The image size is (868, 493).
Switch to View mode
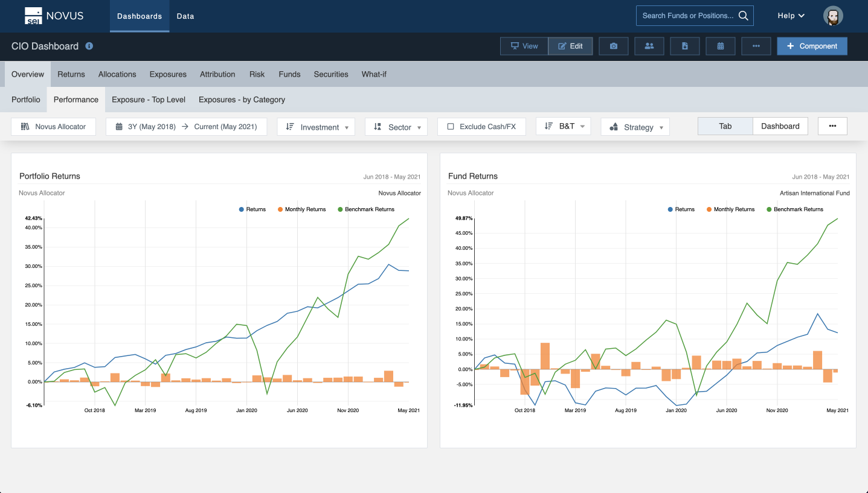pos(524,45)
